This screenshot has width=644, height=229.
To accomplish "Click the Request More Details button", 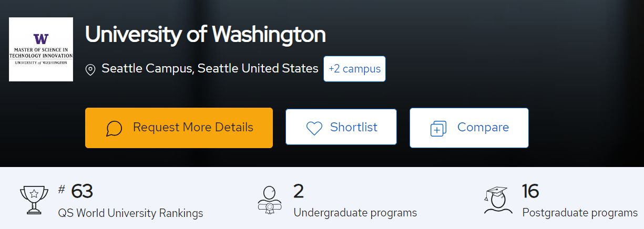I will (x=179, y=128).
